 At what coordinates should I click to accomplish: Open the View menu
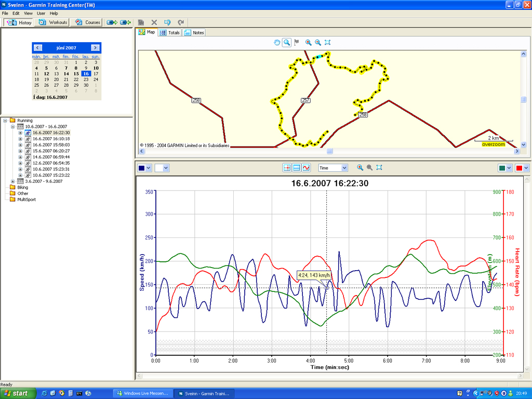[x=28, y=13]
